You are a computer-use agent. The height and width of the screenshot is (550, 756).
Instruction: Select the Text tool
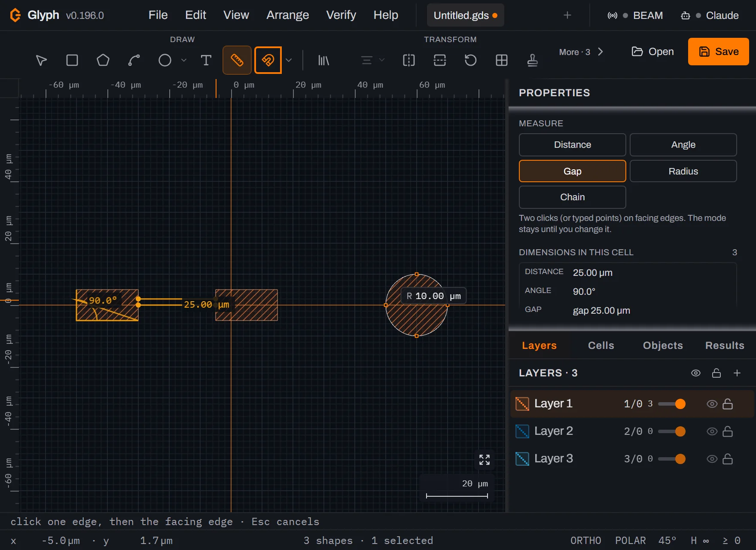pyautogui.click(x=206, y=60)
